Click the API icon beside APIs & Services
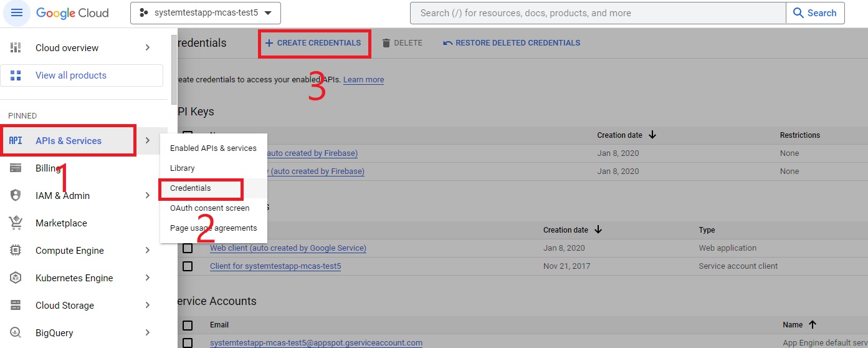 coord(16,141)
